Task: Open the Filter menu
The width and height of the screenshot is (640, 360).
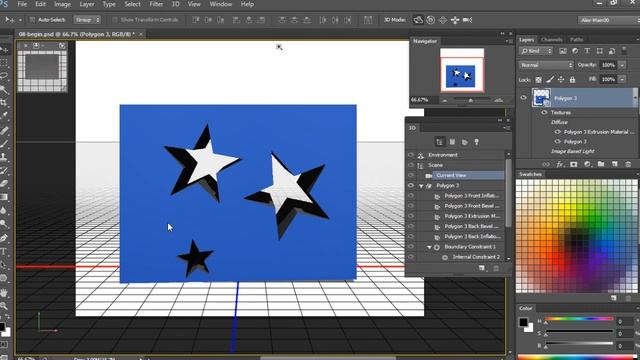Action: 156,4
